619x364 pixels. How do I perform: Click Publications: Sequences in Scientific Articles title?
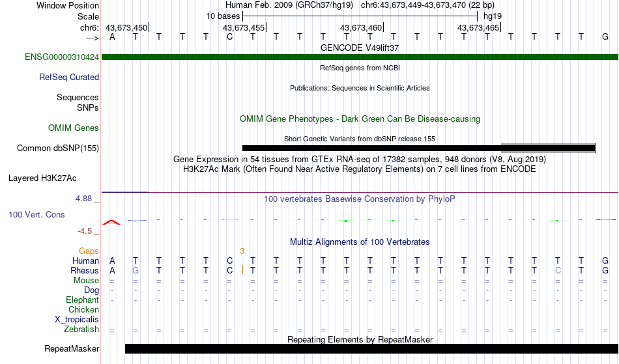[360, 88]
